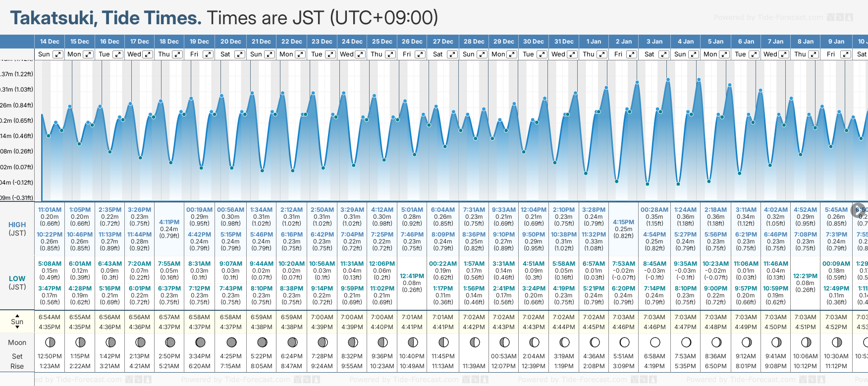The width and height of the screenshot is (868, 386).
Task: Select the 22 Dec date header
Action: (291, 42)
